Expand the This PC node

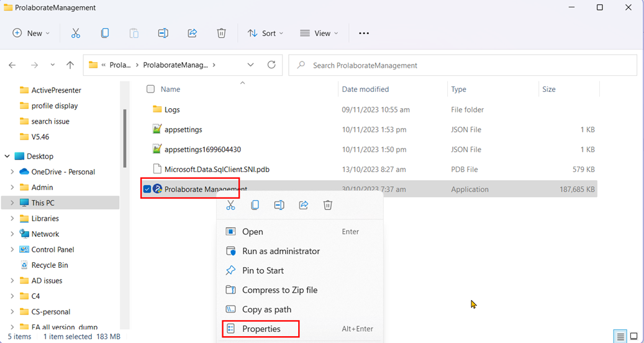[x=12, y=203]
